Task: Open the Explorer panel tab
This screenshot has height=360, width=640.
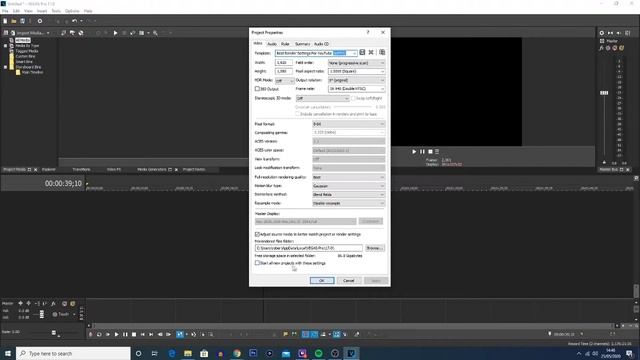Action: click(x=49, y=169)
